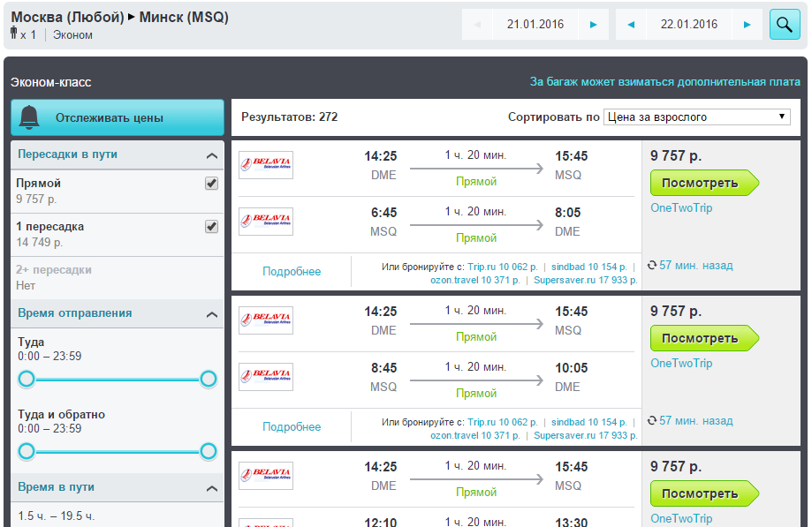Open Подробнее for the second result

pos(292,426)
